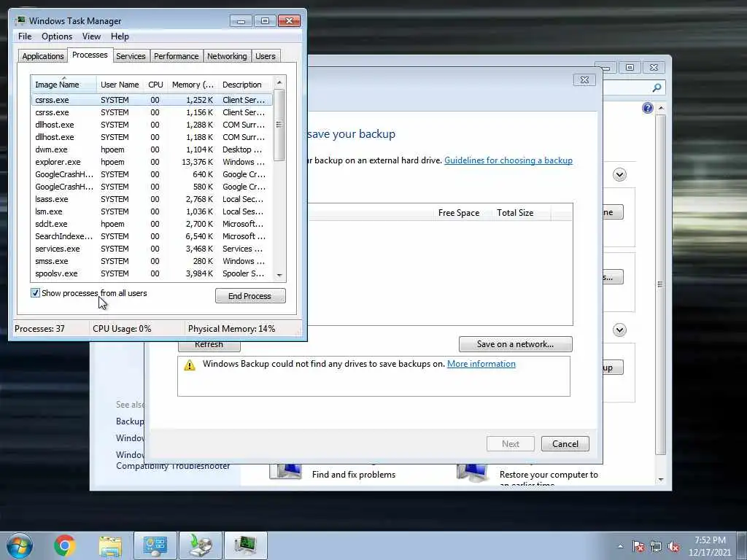The width and height of the screenshot is (747, 560).
Task: Switch to the Control Panel taskbar icon
Action: coord(155,545)
